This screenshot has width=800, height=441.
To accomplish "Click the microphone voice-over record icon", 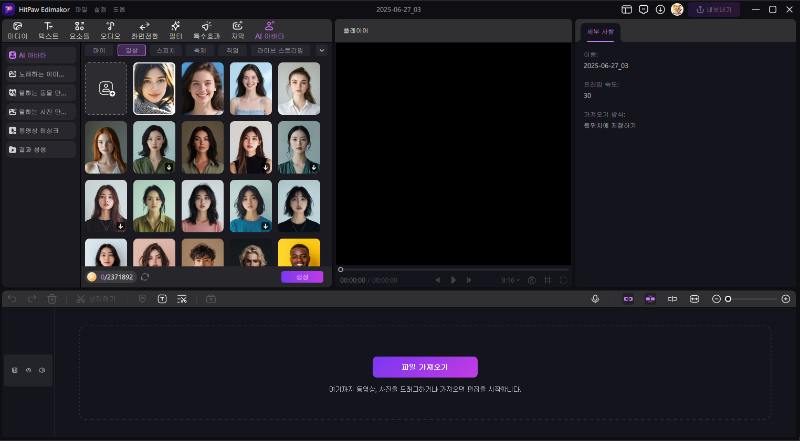I will click(595, 299).
